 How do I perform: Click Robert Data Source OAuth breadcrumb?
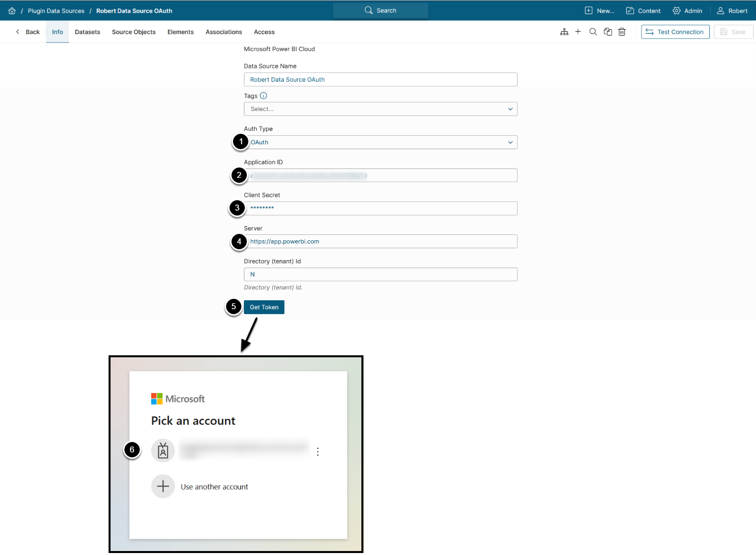pos(134,10)
